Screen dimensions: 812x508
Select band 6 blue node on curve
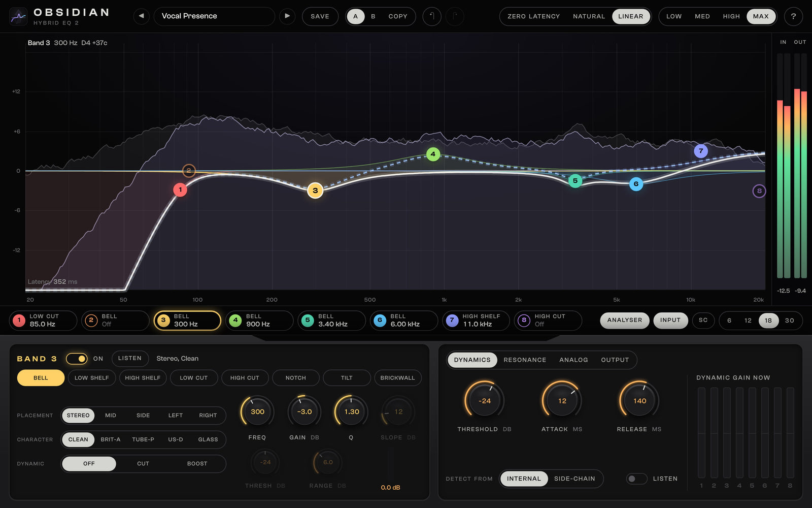coord(636,184)
